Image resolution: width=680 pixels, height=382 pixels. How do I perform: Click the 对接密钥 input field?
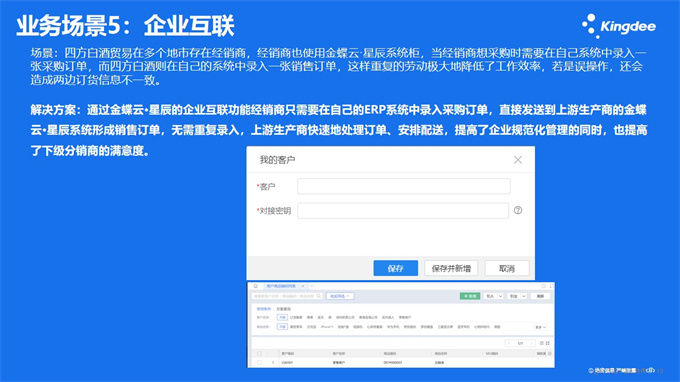(x=403, y=211)
